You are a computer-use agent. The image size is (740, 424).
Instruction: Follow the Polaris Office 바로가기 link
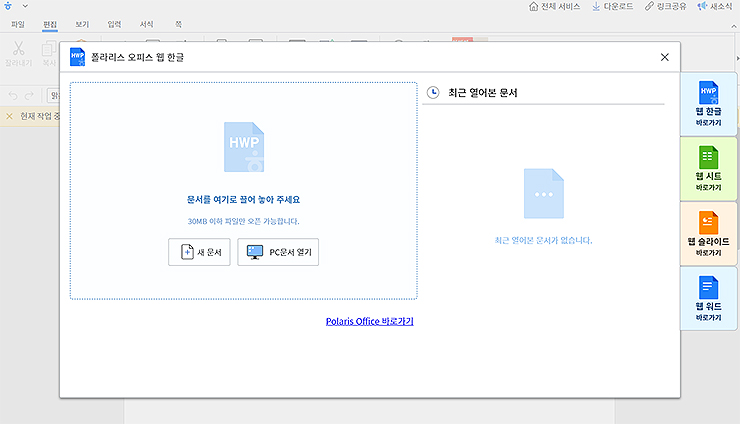tap(370, 322)
